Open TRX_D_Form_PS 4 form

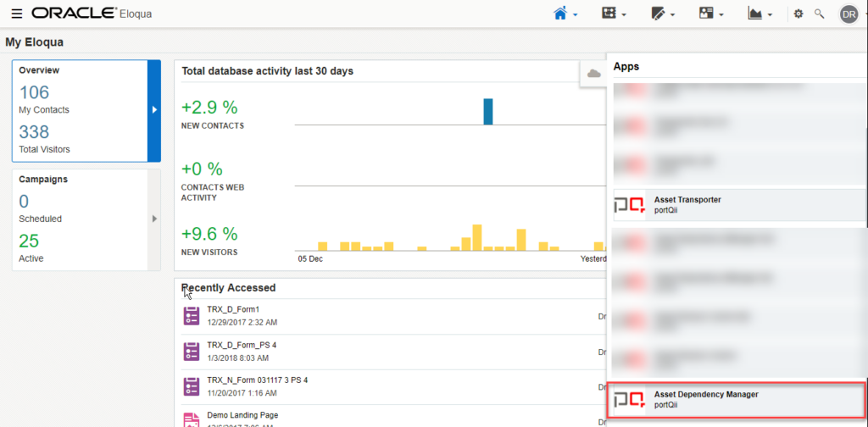[x=242, y=345]
